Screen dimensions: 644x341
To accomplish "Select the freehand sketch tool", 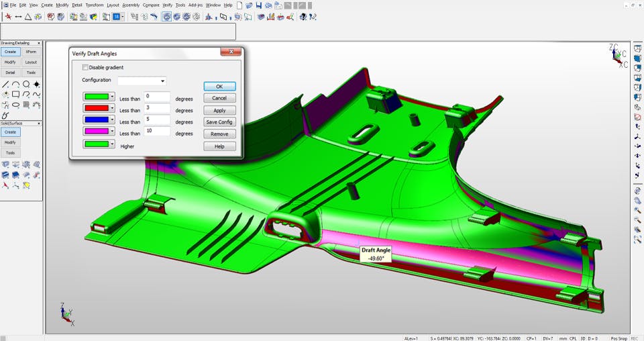I will tap(5, 115).
